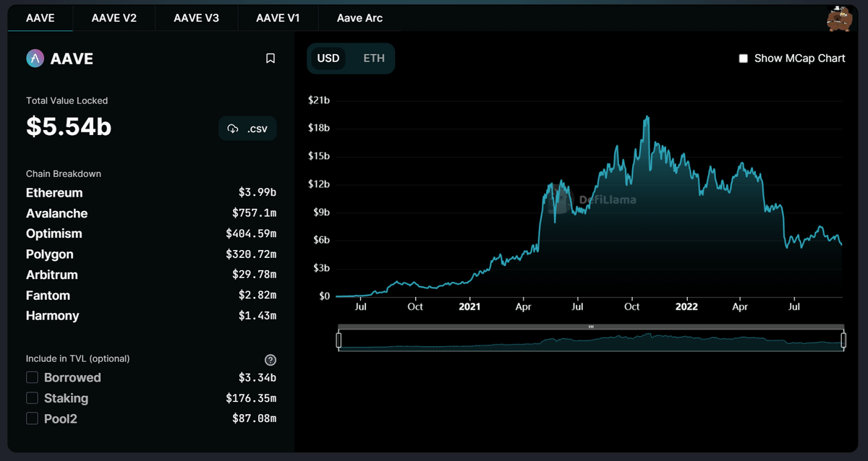The height and width of the screenshot is (461, 868).
Task: Check the Pool2 option
Action: pos(32,418)
